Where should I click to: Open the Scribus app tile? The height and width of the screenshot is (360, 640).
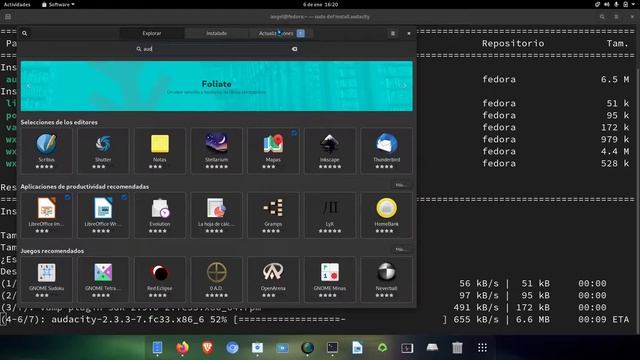(x=47, y=151)
